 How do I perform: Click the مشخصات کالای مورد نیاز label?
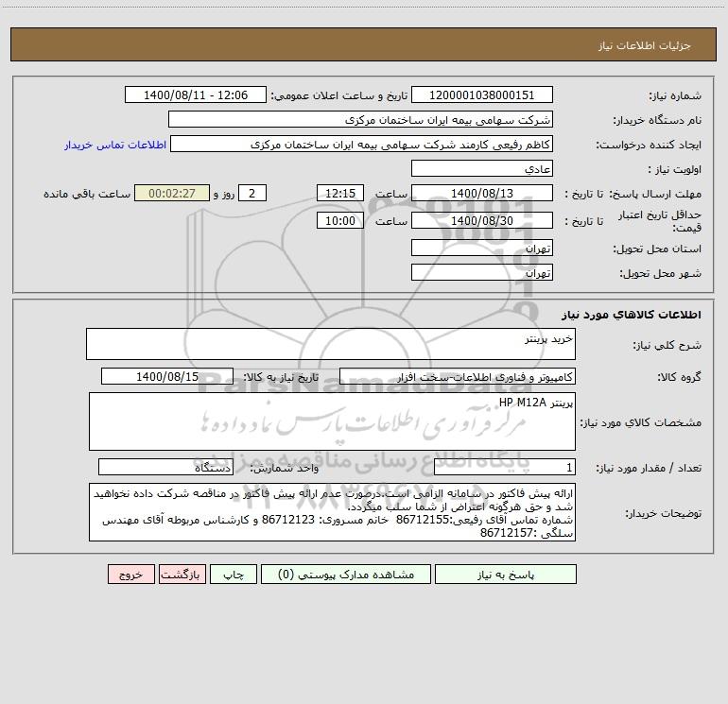[641, 422]
